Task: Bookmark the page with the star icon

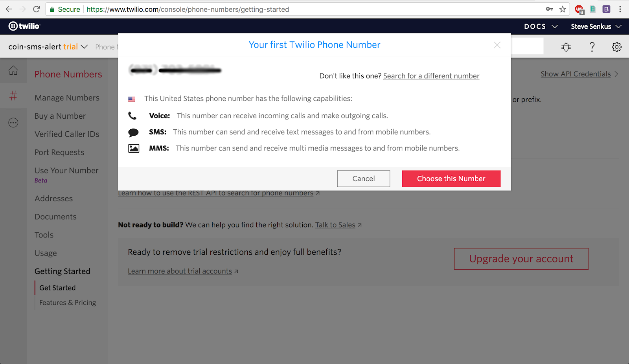Action: 563,9
